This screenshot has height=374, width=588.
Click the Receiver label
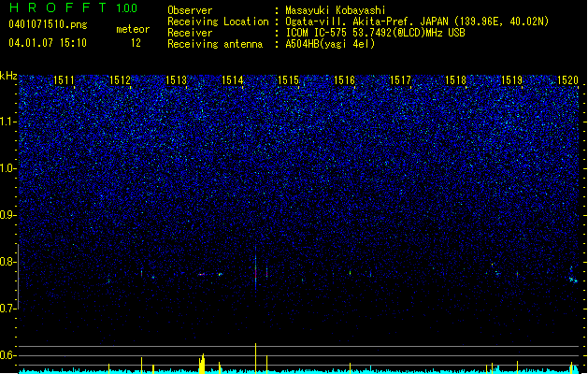[x=190, y=33]
